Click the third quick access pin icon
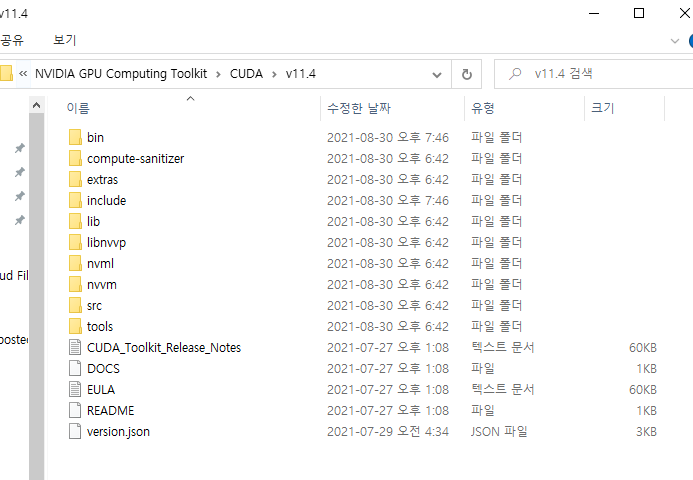 coord(19,196)
